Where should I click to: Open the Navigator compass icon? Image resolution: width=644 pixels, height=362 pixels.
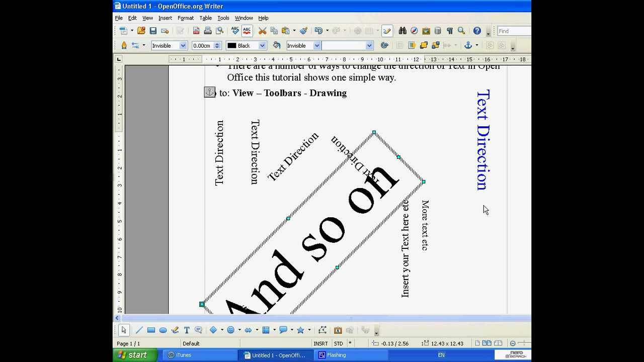(414, 31)
